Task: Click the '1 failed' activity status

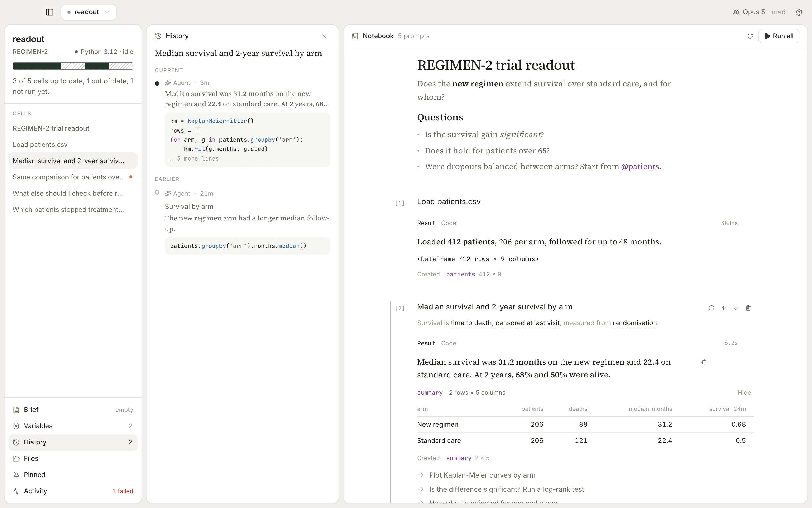Action: pos(123,491)
